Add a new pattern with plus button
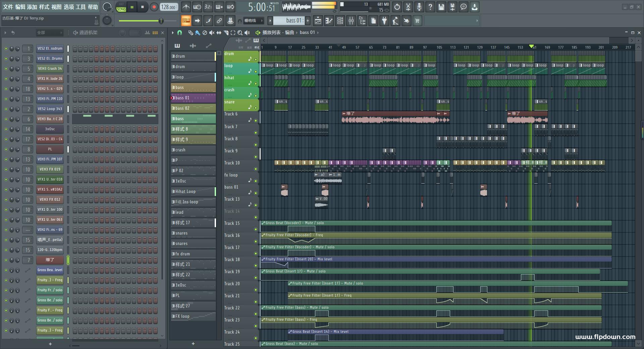644x349 pixels. [x=308, y=20]
